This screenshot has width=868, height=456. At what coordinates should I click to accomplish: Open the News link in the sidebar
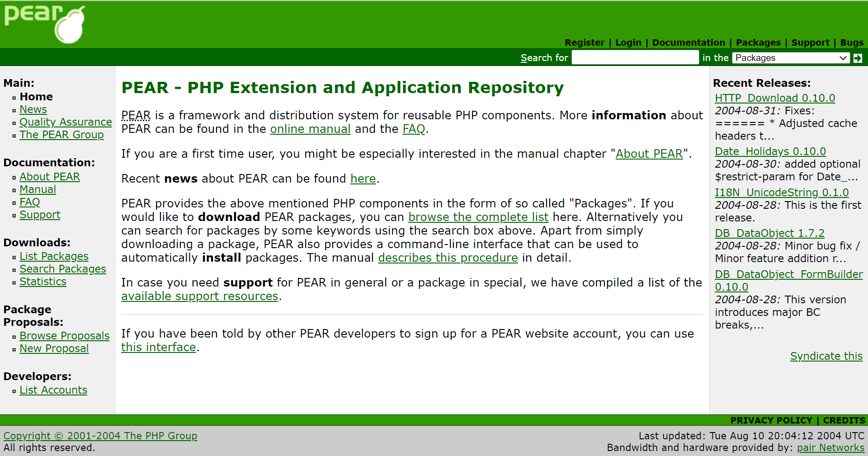(x=33, y=109)
